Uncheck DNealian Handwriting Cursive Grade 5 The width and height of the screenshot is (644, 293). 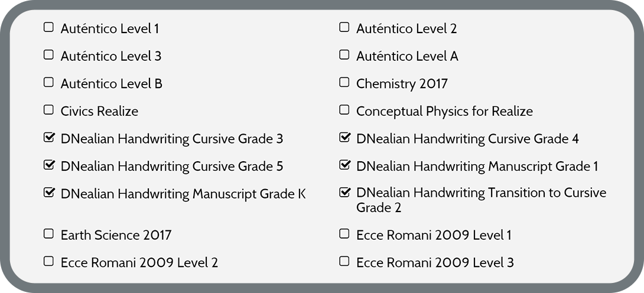click(49, 165)
